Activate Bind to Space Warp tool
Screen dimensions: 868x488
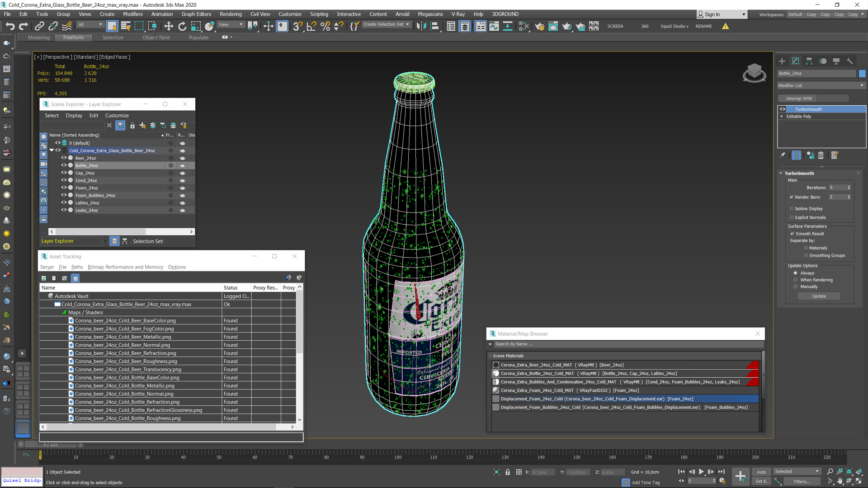67,26
